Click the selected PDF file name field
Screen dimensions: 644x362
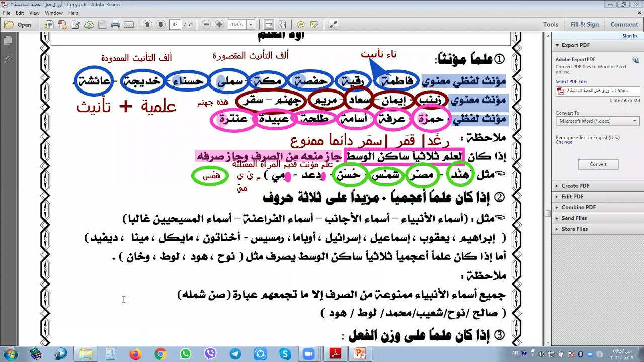pyautogui.click(x=598, y=91)
